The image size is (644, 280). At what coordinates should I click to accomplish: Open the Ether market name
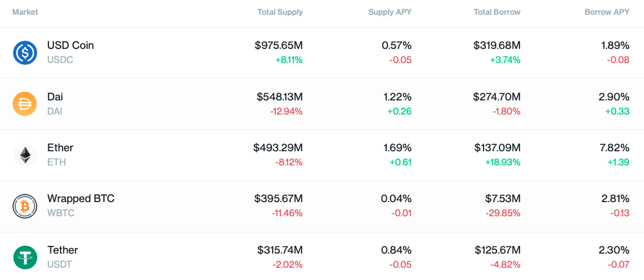tap(61, 147)
